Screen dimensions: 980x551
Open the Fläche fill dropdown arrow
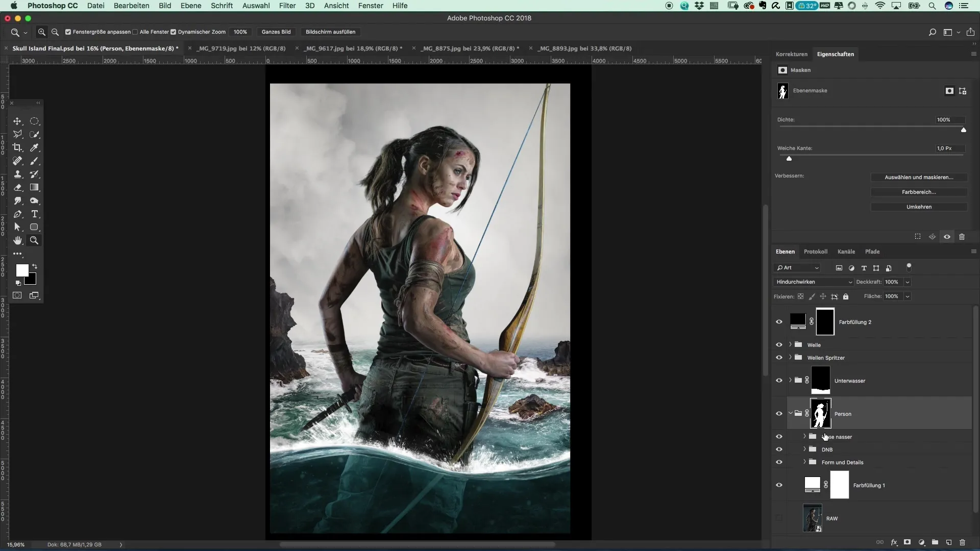(908, 296)
